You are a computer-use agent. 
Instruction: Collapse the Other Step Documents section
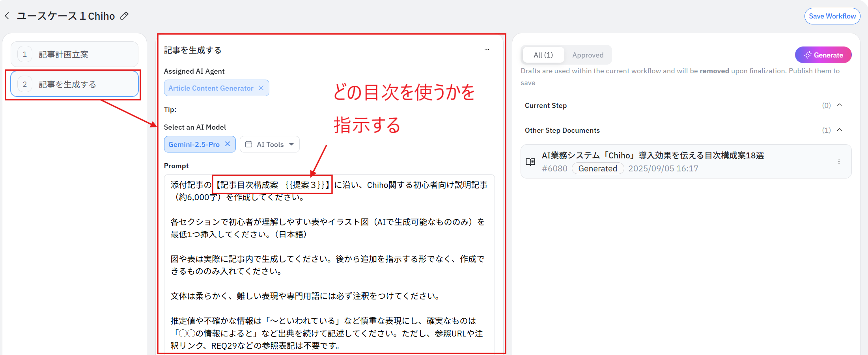click(840, 130)
